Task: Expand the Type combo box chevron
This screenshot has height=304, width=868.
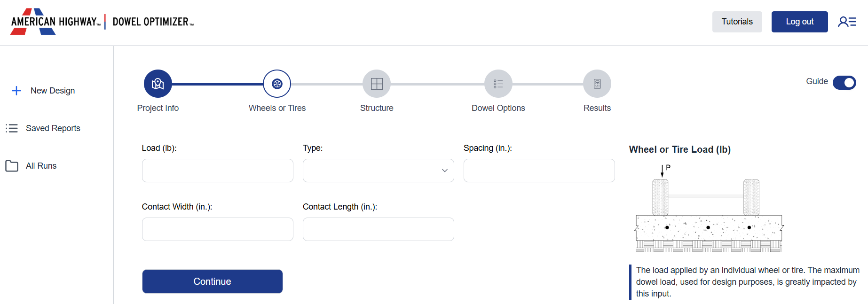Action: point(444,171)
